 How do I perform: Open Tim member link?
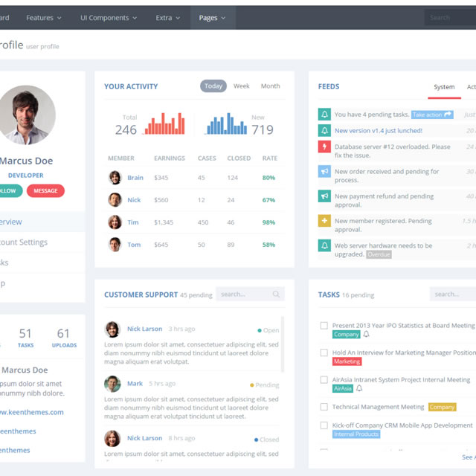pyautogui.click(x=133, y=222)
